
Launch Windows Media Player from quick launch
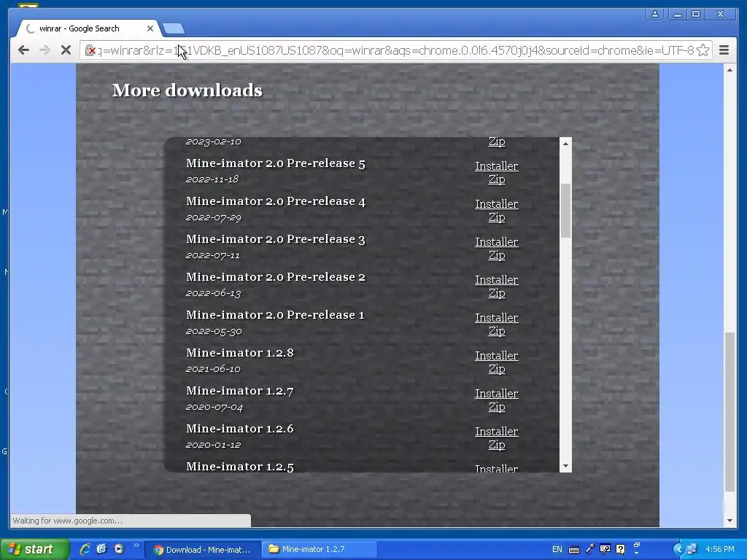point(118,549)
